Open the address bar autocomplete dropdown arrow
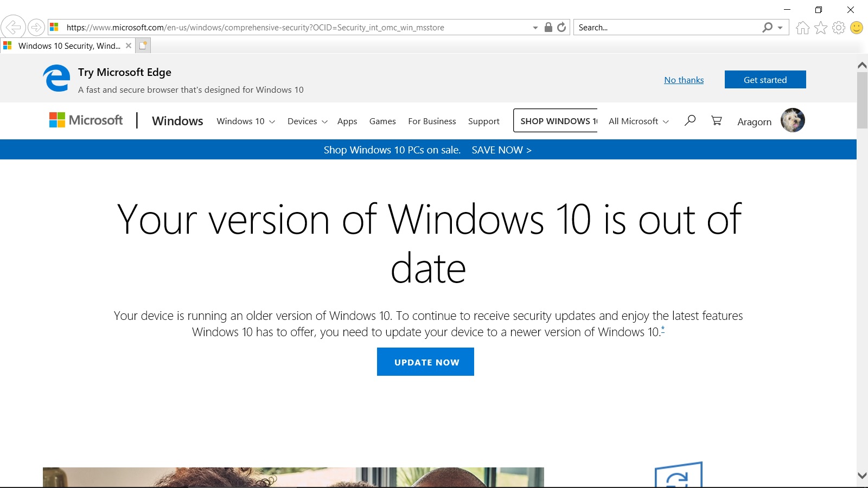Image resolution: width=868 pixels, height=488 pixels. tap(535, 28)
